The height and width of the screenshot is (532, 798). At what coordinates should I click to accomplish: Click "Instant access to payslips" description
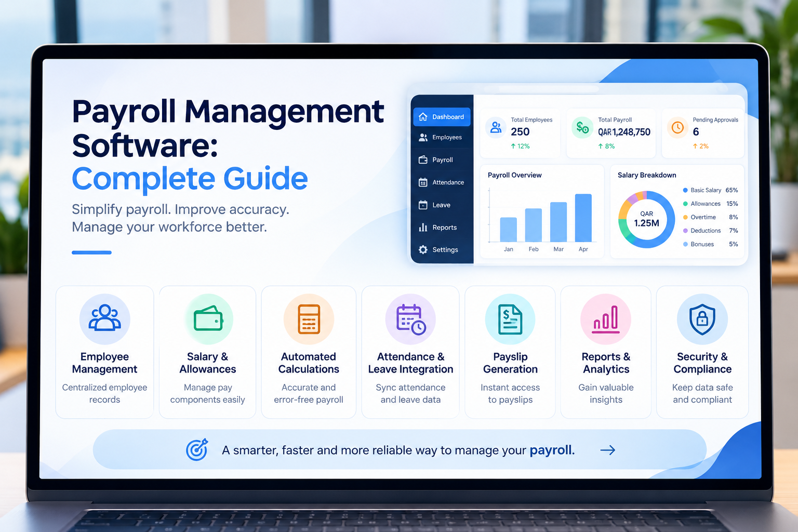point(510,393)
